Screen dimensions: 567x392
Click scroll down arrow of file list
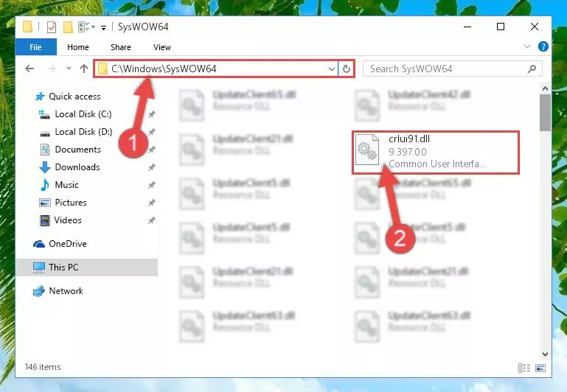coord(546,354)
